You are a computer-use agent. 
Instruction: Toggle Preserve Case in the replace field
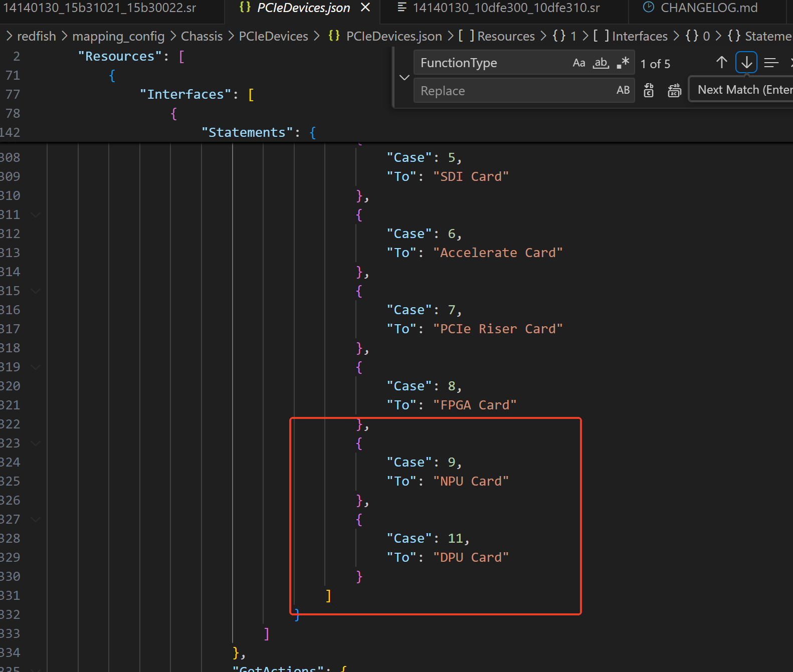coord(623,90)
